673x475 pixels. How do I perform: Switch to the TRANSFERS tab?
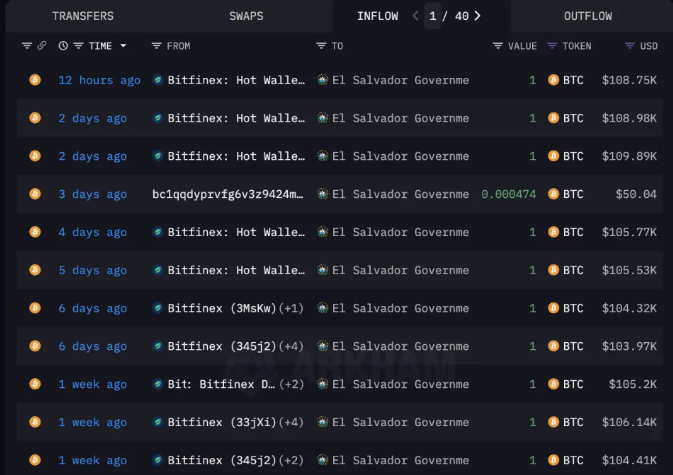83,16
